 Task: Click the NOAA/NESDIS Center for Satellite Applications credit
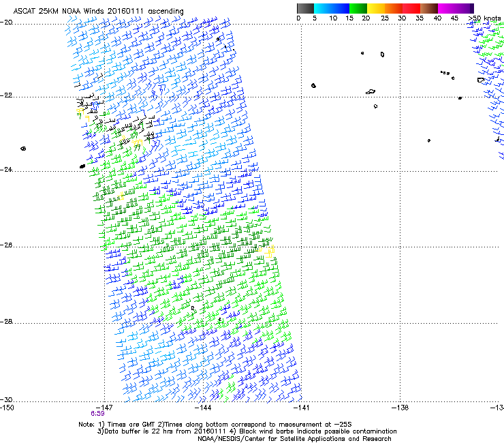point(294,439)
